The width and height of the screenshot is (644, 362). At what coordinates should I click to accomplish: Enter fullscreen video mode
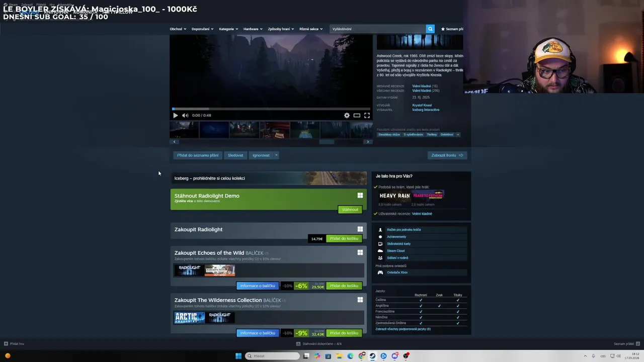point(367,115)
